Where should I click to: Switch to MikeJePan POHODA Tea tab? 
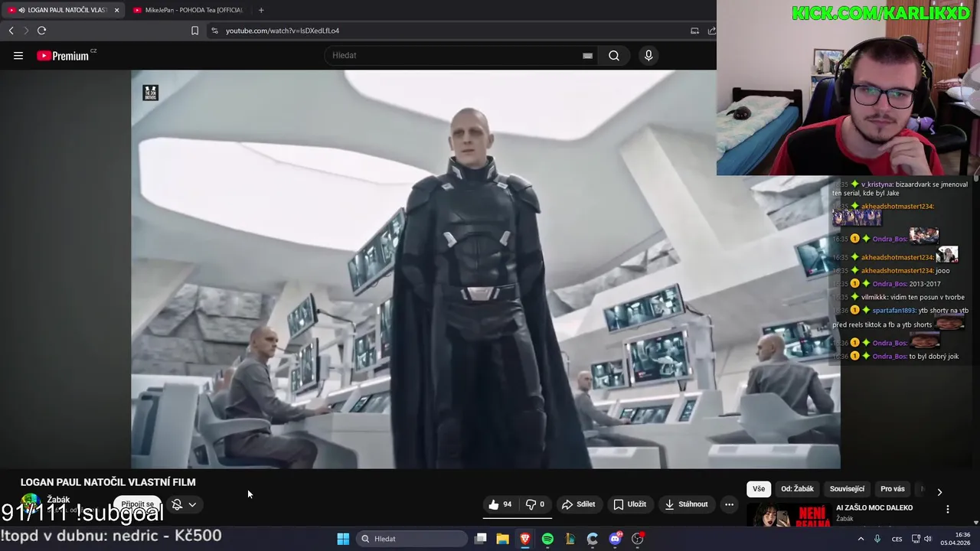188,10
